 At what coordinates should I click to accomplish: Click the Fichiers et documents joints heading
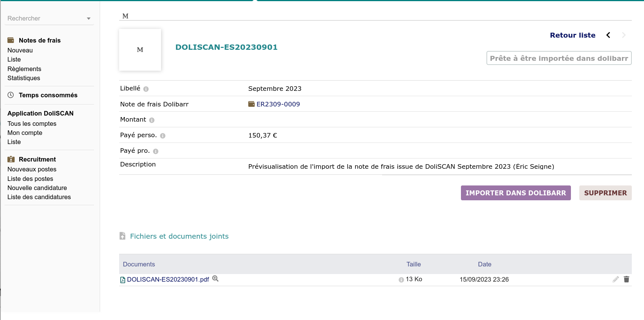(179, 236)
